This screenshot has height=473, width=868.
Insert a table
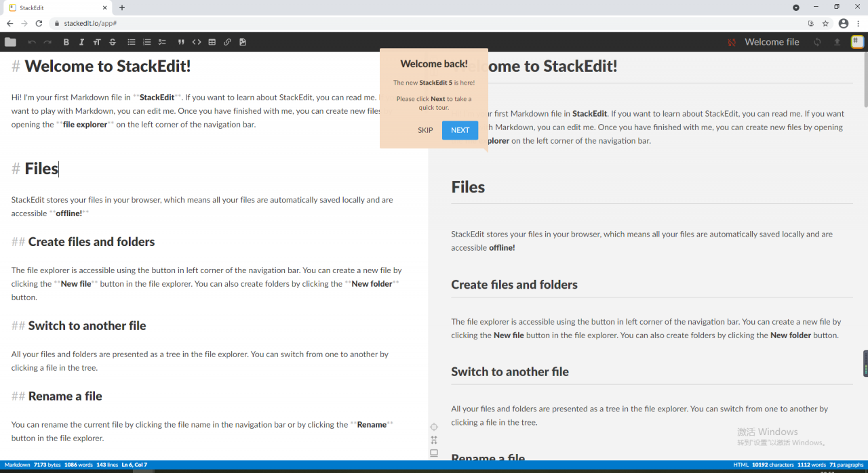tap(212, 42)
